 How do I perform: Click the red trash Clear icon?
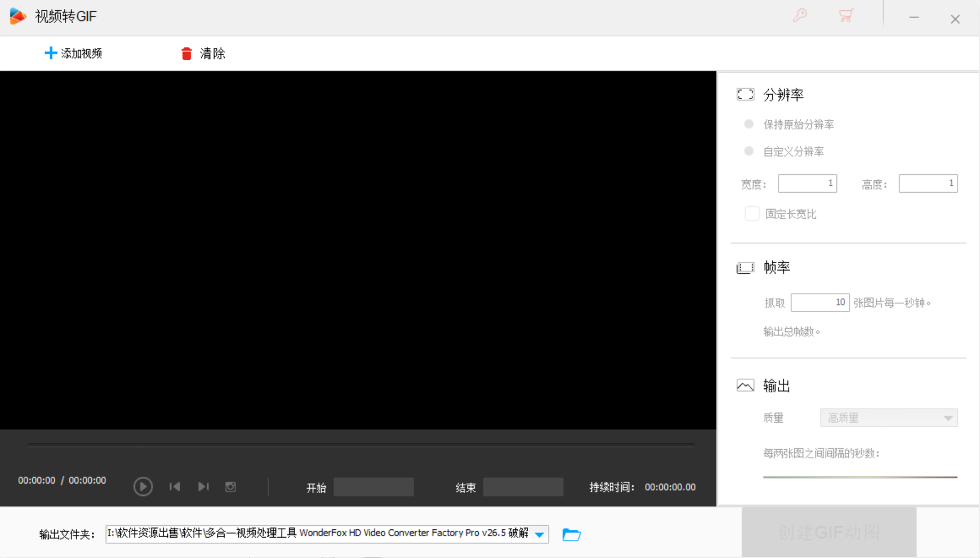click(186, 54)
